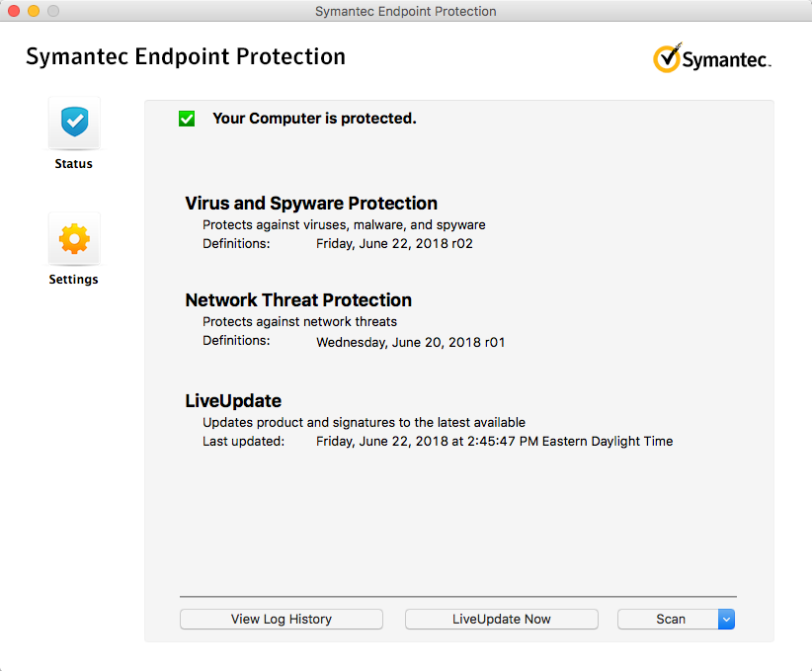This screenshot has width=812, height=671.
Task: Open View Log History
Action: (282, 619)
